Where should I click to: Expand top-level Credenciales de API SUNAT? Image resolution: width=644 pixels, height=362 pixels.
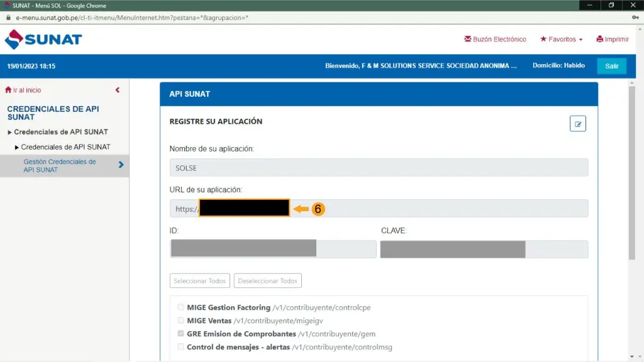[x=57, y=132]
